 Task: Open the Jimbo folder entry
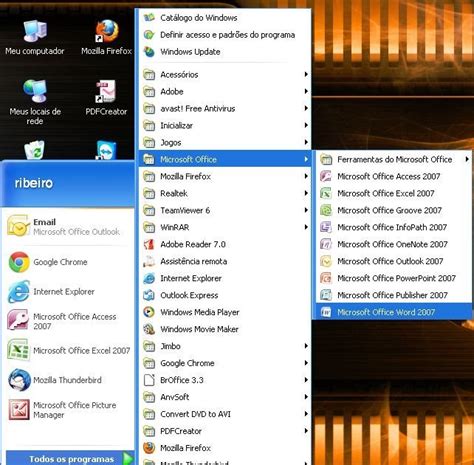click(225, 346)
